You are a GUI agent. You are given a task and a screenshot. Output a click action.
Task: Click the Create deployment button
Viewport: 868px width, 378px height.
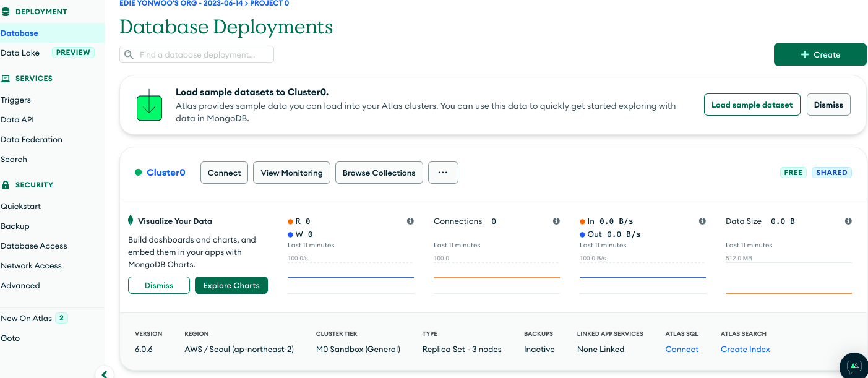[x=820, y=54]
